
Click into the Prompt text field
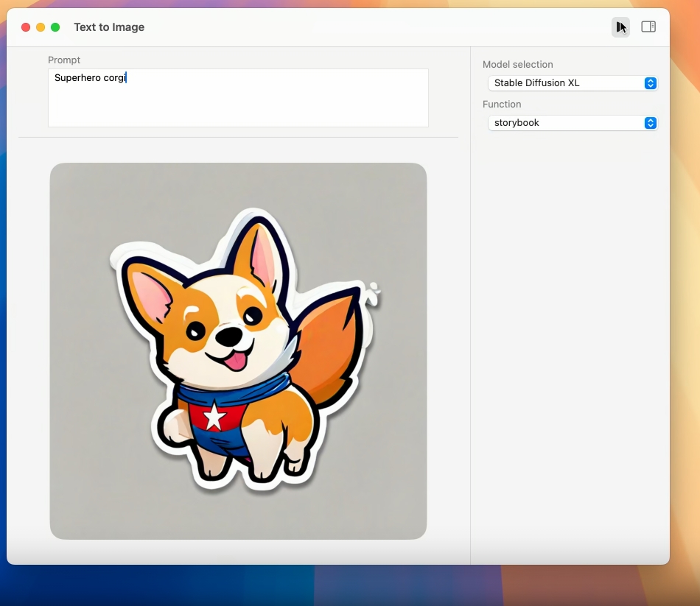[238, 98]
